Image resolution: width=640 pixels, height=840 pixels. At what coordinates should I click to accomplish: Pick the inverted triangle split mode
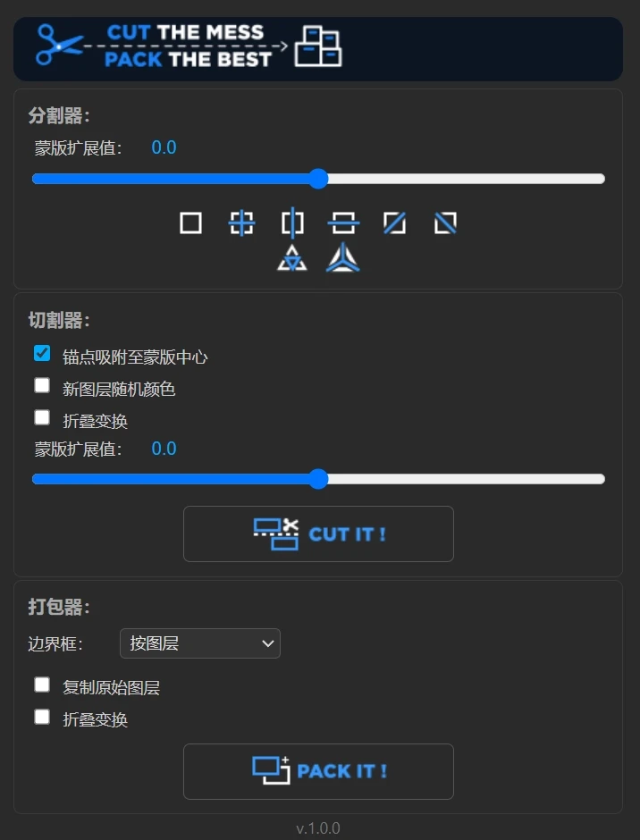click(292, 259)
